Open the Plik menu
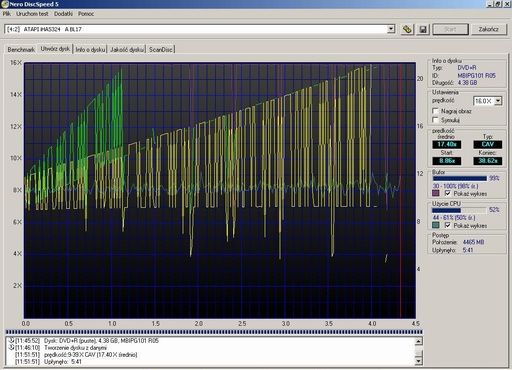Viewport: 512px width, 370px height. (7, 14)
